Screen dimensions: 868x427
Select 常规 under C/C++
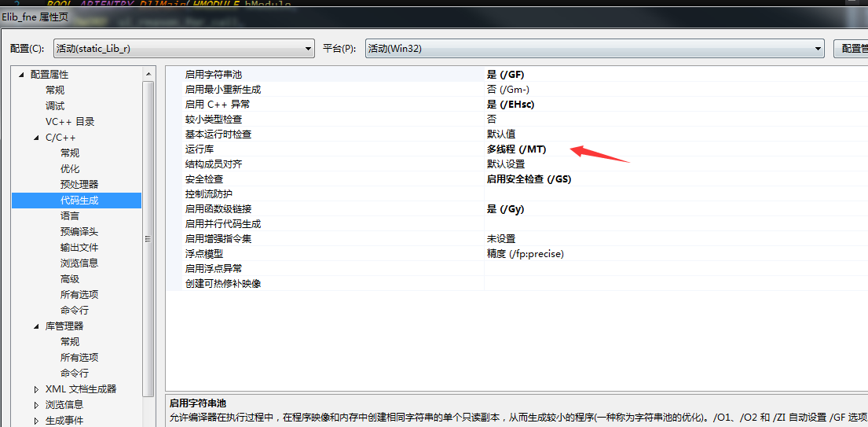coord(70,153)
